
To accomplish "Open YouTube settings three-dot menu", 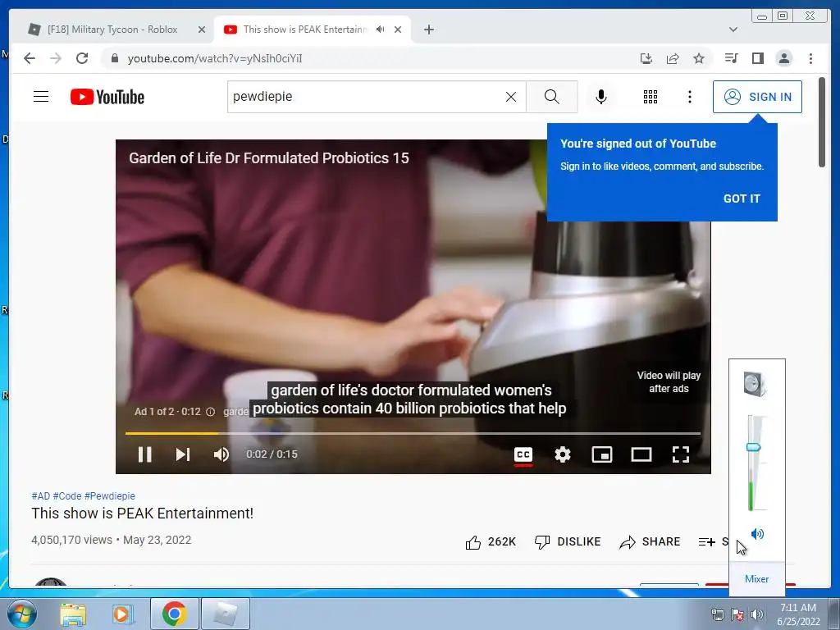I will (690, 97).
